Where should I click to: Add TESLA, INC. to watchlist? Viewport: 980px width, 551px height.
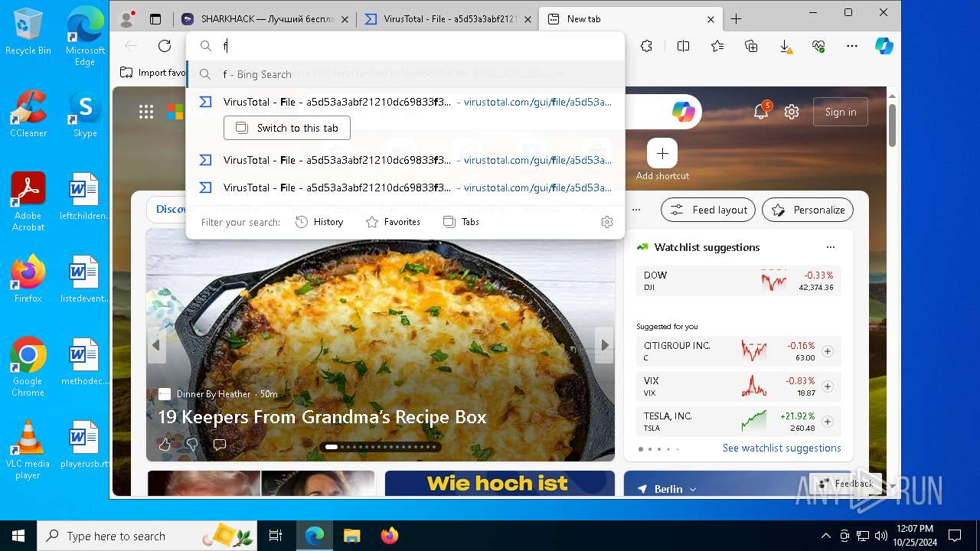point(828,422)
